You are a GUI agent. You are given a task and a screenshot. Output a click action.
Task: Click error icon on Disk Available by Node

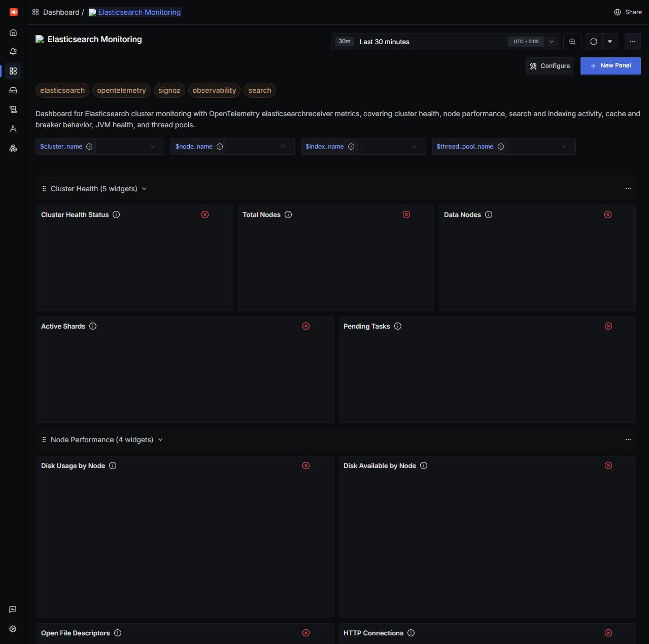tap(608, 466)
